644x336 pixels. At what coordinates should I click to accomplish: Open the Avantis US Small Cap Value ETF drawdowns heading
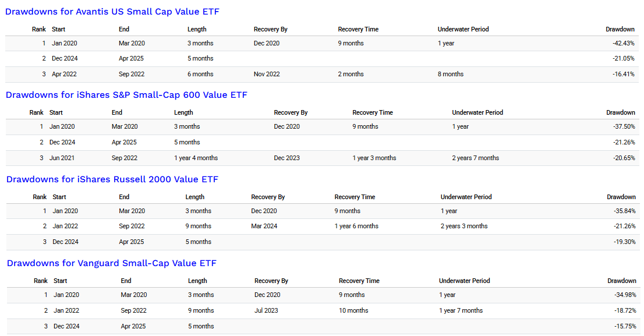[x=112, y=12]
